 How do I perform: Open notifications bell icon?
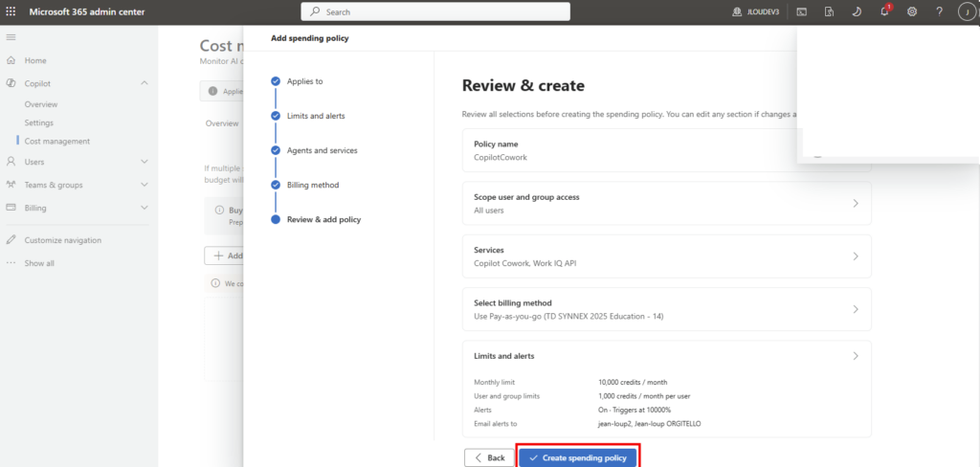tap(884, 11)
